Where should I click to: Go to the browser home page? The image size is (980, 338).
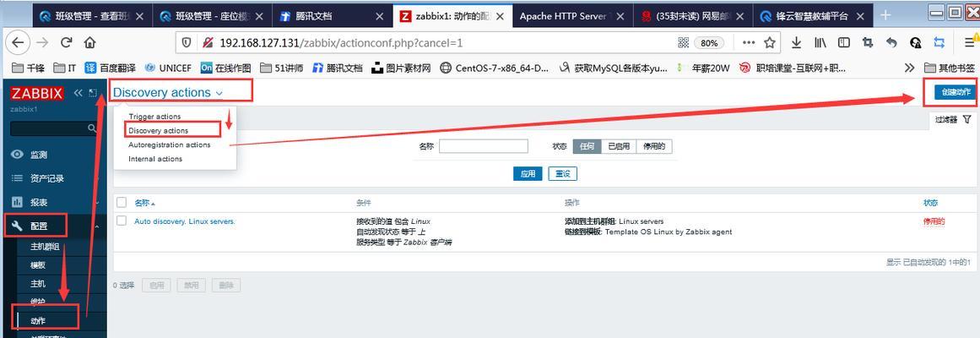click(x=90, y=42)
